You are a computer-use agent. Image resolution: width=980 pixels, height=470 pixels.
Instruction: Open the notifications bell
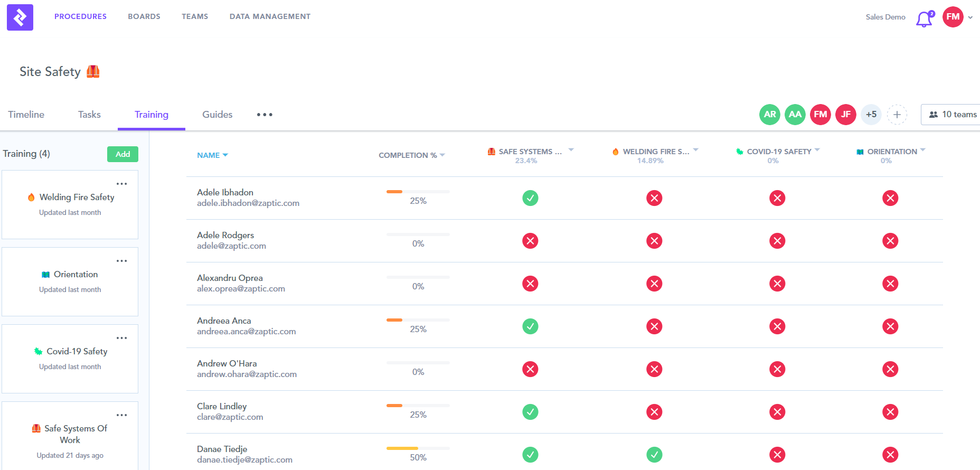click(x=924, y=18)
